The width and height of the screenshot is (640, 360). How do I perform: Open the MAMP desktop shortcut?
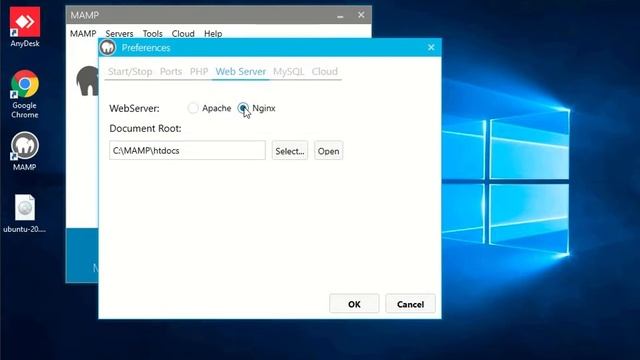[25, 151]
